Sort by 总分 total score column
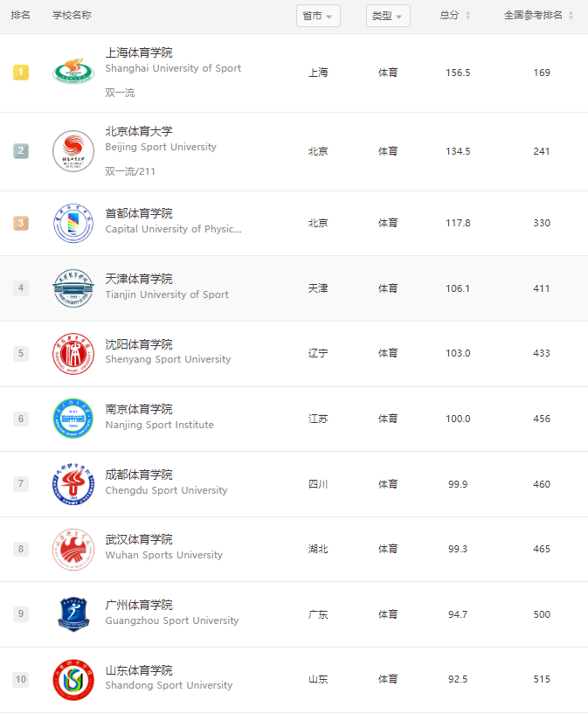The width and height of the screenshot is (588, 714). coord(454,16)
